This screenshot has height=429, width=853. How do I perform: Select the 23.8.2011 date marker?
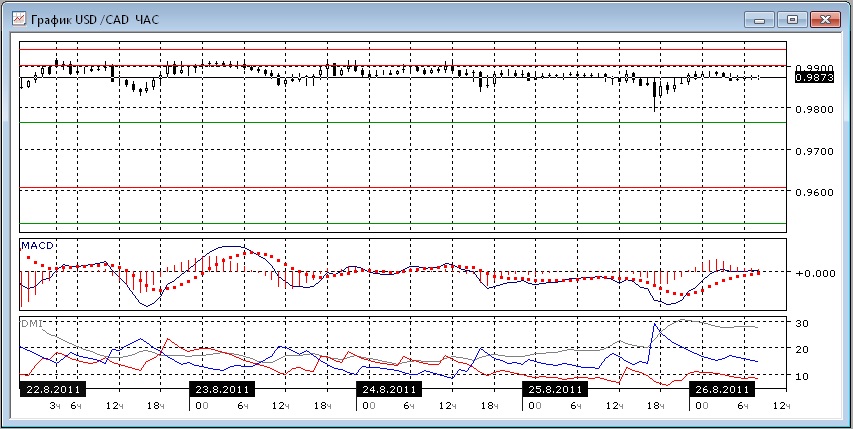click(x=222, y=389)
